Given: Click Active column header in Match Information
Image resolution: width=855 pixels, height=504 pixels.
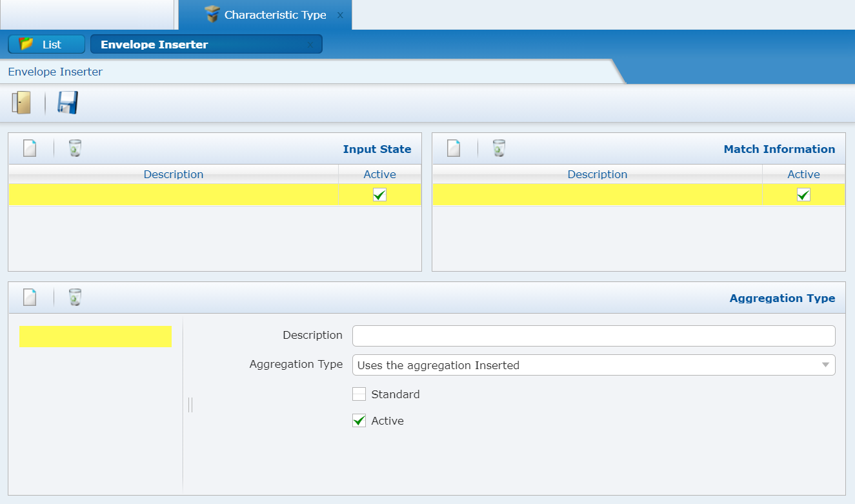Looking at the screenshot, I should 803,174.
